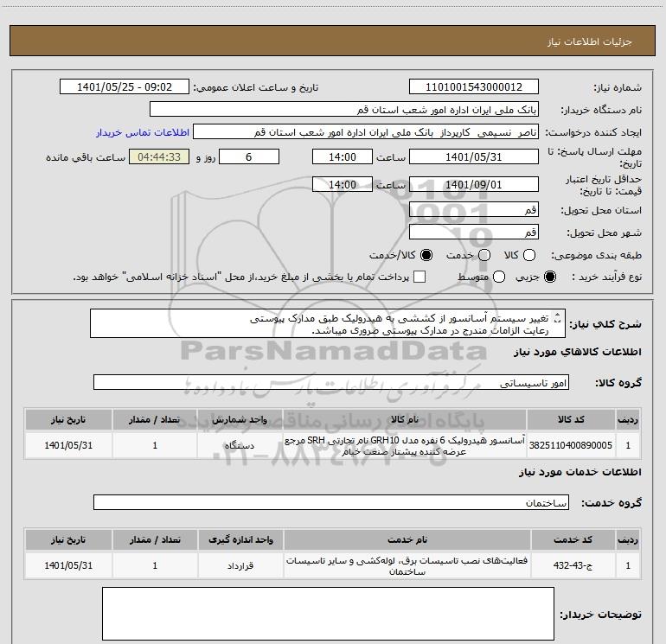Click the گروه خدمت field ساختمان

[x=331, y=502]
